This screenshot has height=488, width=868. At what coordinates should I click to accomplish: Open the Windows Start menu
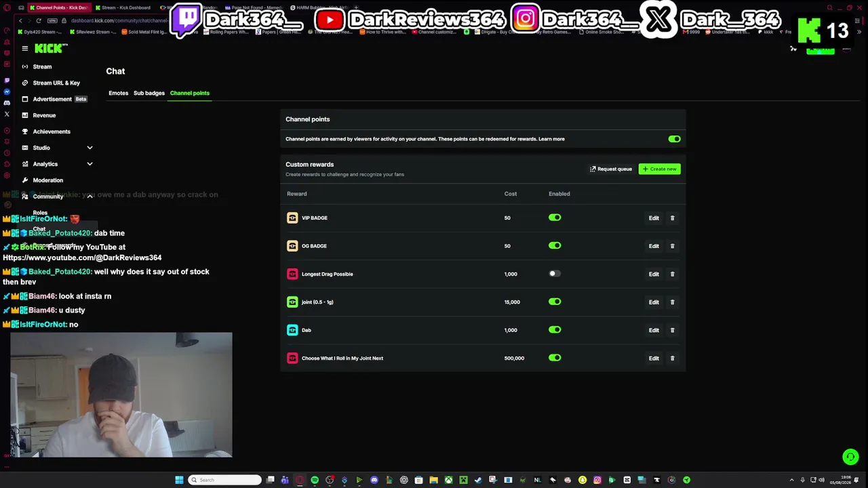[179, 480]
